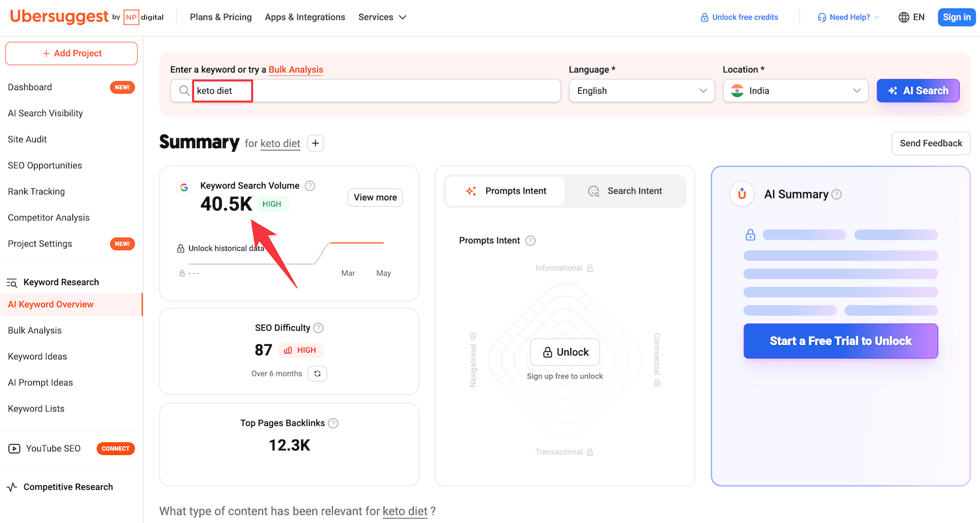Viewport: 980px width, 523px height.
Task: Click the SEO Difficulty value 87
Action: 264,350
